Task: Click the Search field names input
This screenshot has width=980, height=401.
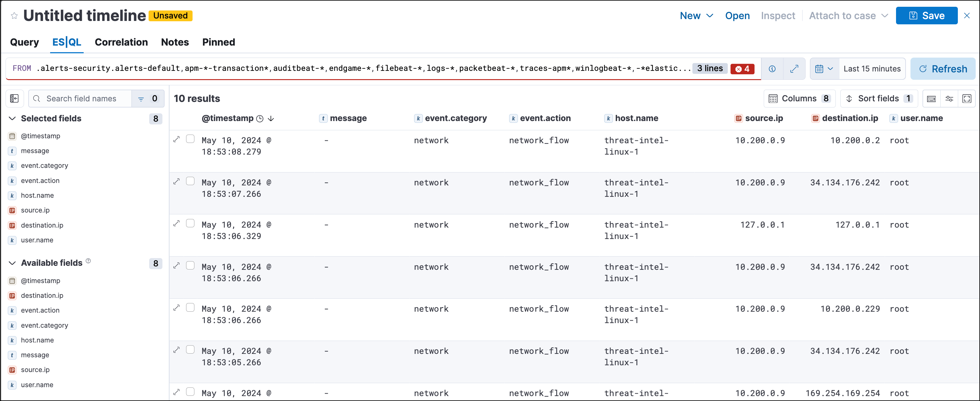Action: (x=81, y=98)
